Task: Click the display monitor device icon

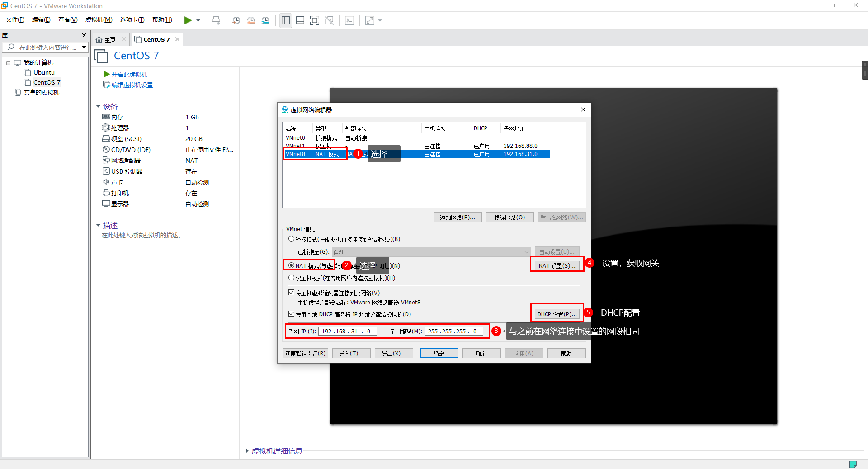Action: pos(106,204)
